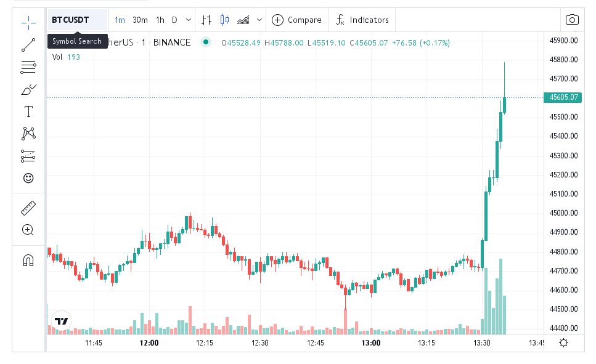Open the Indicators dialog
The image size is (596, 364).
tap(362, 20)
